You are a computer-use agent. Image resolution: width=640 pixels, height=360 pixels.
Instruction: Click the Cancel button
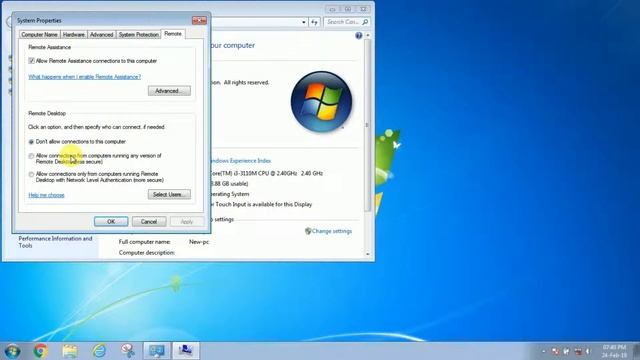pos(149,222)
